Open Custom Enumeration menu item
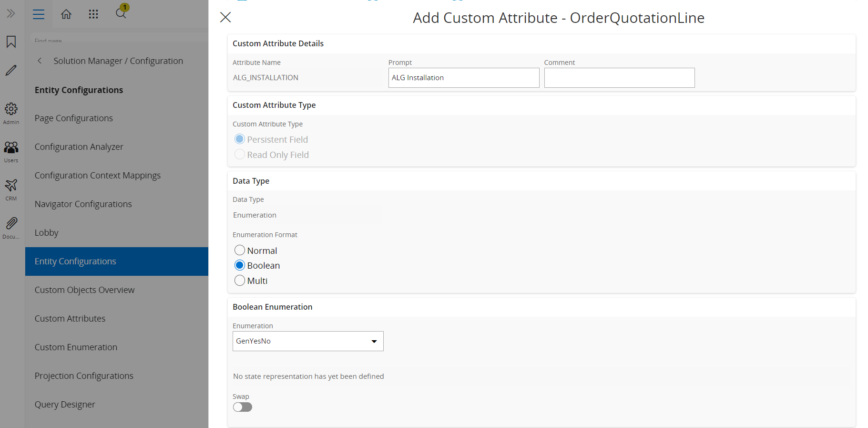The width and height of the screenshot is (868, 428). pos(117,347)
